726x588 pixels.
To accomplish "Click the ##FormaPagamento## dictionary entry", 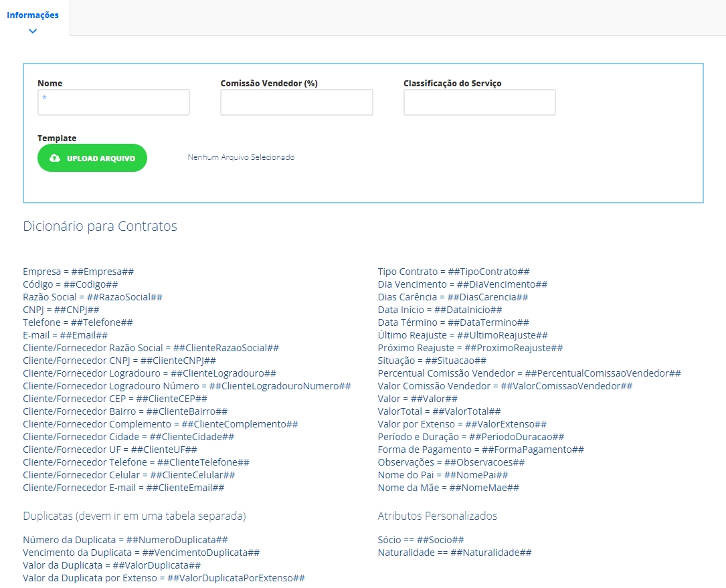I will 480,450.
